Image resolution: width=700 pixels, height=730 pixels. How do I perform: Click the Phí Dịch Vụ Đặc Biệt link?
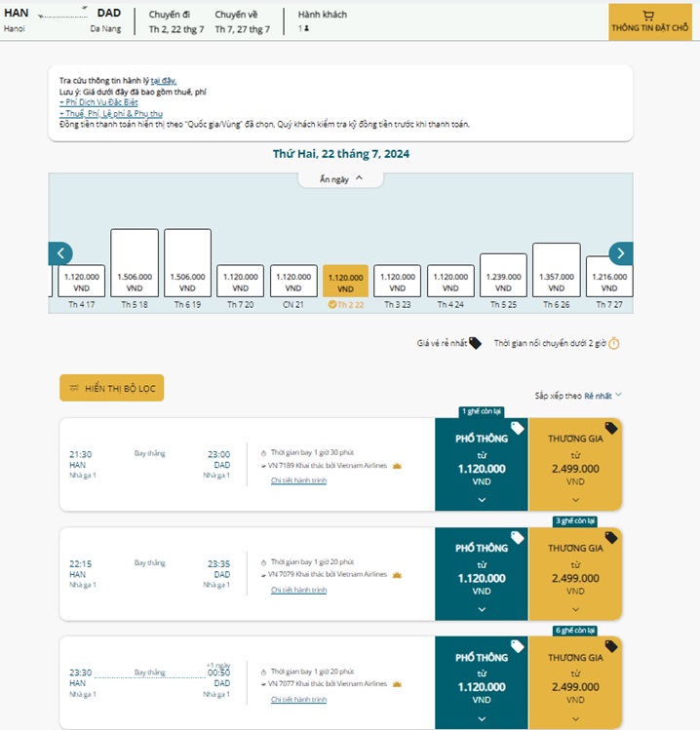tap(98, 102)
